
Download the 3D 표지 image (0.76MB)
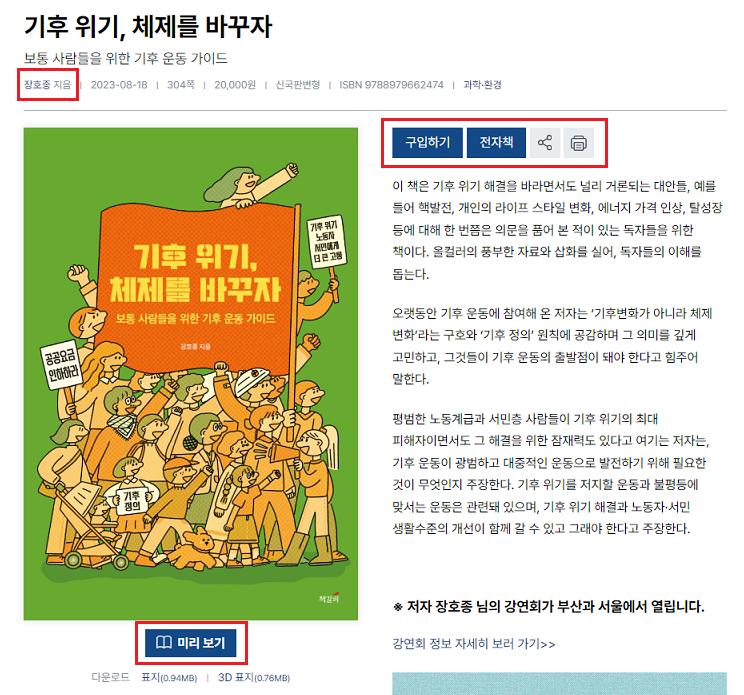click(x=254, y=677)
